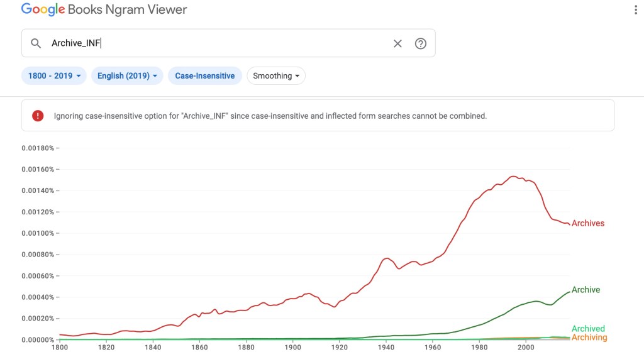Toggle the Case-Insensitive chip
644x352 pixels.
point(204,76)
